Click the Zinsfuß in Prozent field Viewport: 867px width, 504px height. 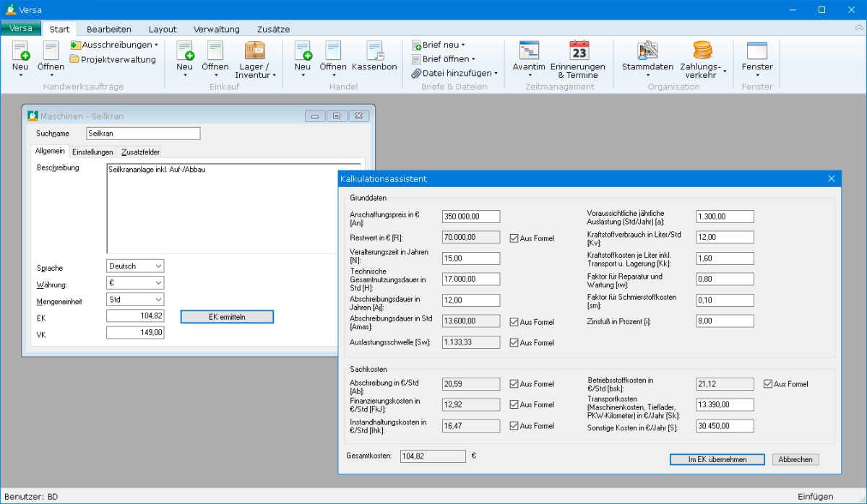click(725, 321)
